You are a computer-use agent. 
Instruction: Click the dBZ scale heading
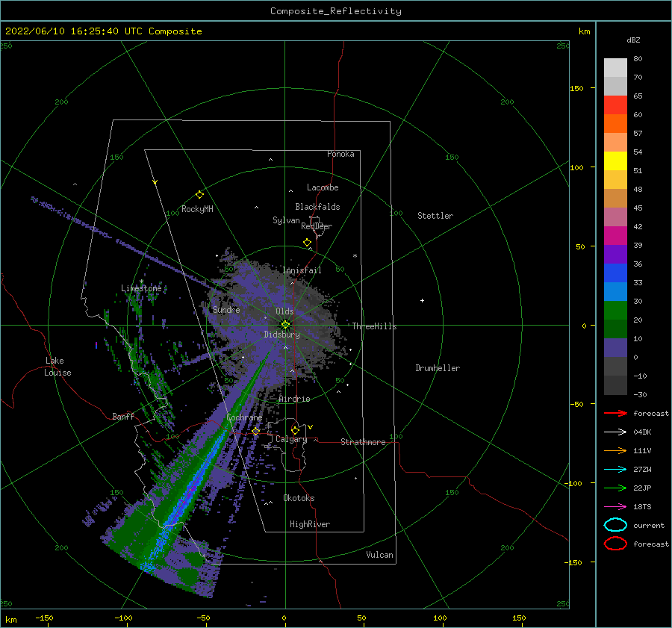[x=633, y=40]
